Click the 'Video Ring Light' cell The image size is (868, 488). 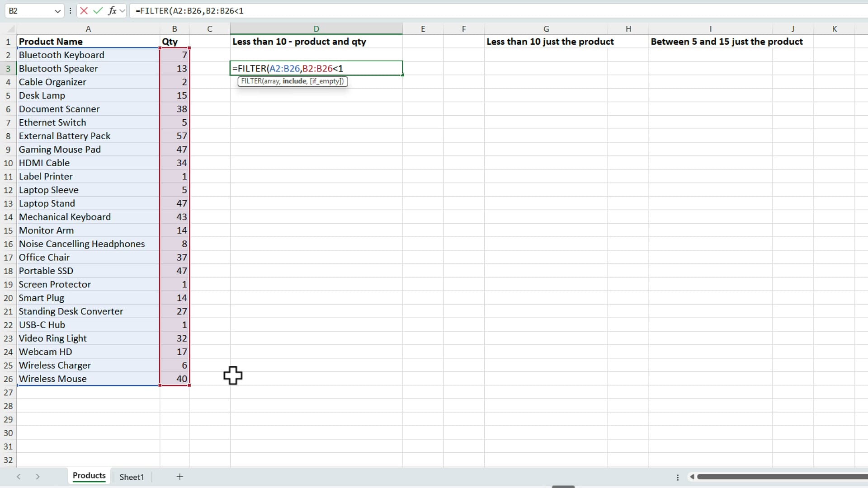pyautogui.click(x=88, y=338)
